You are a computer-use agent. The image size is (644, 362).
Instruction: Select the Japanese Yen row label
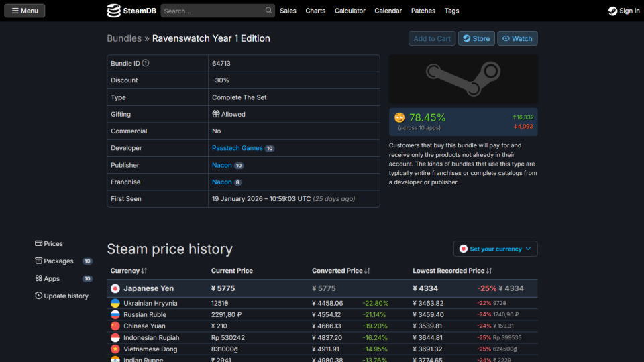pyautogui.click(x=149, y=288)
